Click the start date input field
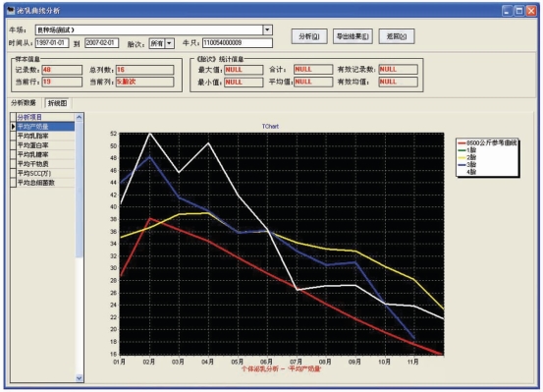Image resolution: width=543 pixels, height=392 pixels. coord(52,43)
